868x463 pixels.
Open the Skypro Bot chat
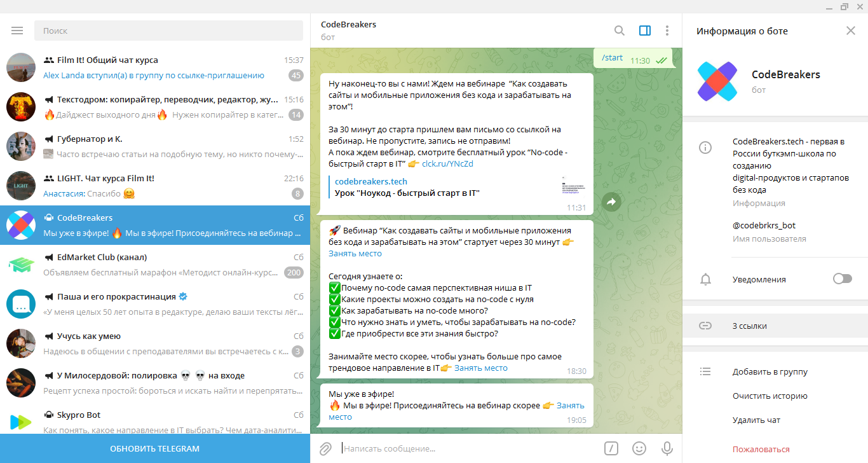pos(155,418)
